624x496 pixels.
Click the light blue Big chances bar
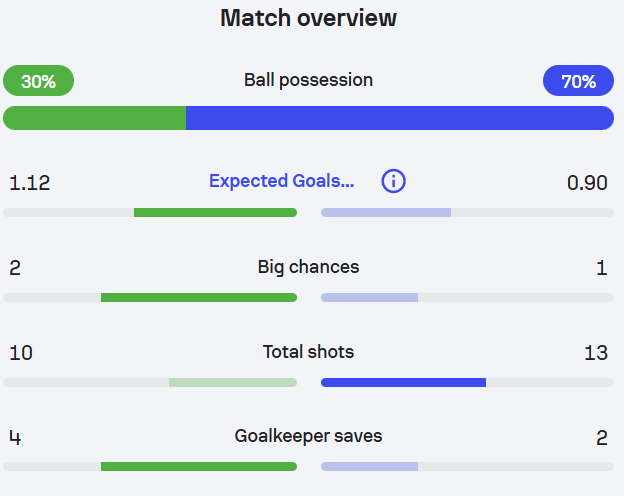point(369,297)
